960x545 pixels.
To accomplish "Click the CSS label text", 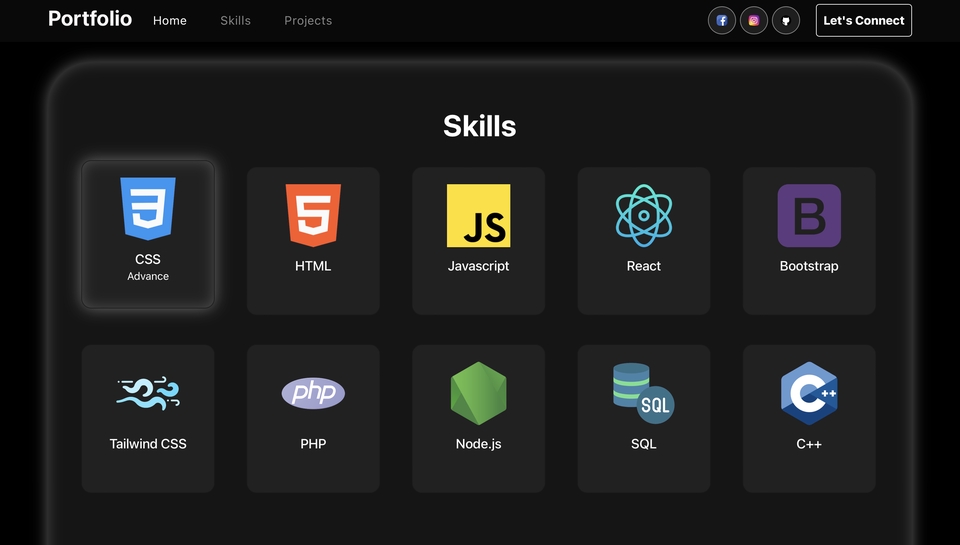I will pyautogui.click(x=148, y=259).
